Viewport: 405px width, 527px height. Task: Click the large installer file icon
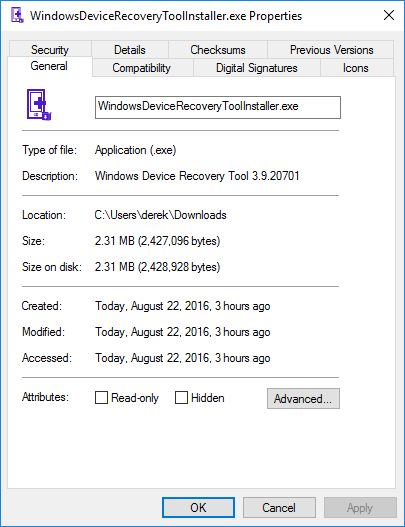39,105
